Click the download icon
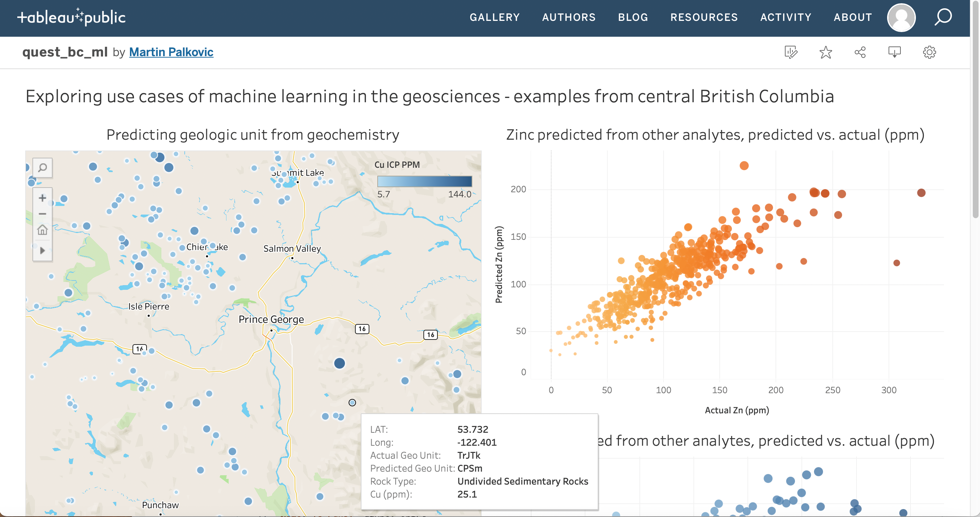The image size is (980, 517). pyautogui.click(x=894, y=52)
